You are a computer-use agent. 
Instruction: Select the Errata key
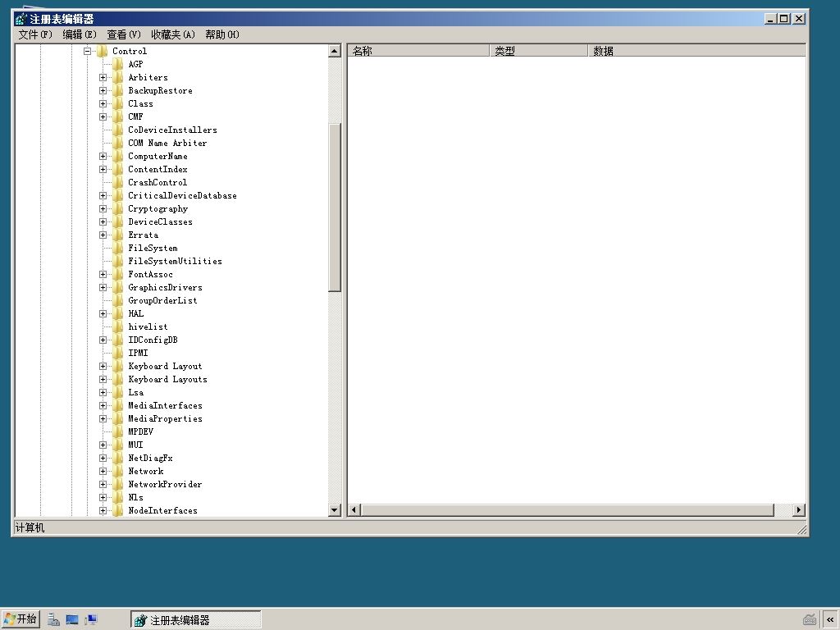[x=143, y=235]
